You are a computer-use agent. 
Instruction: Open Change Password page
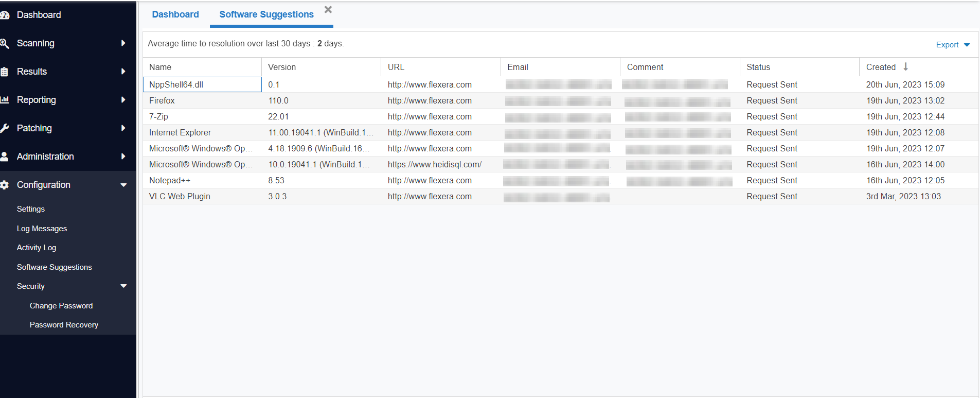click(61, 306)
